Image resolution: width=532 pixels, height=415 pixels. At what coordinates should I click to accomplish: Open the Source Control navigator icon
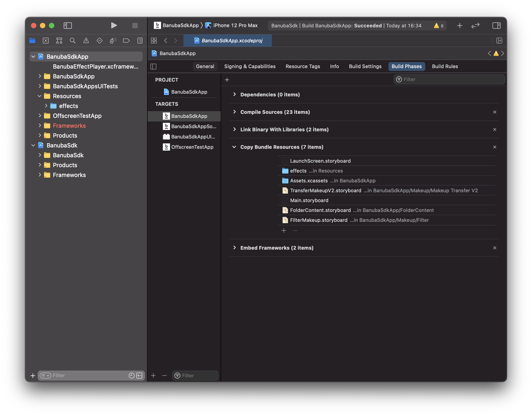(x=46, y=41)
